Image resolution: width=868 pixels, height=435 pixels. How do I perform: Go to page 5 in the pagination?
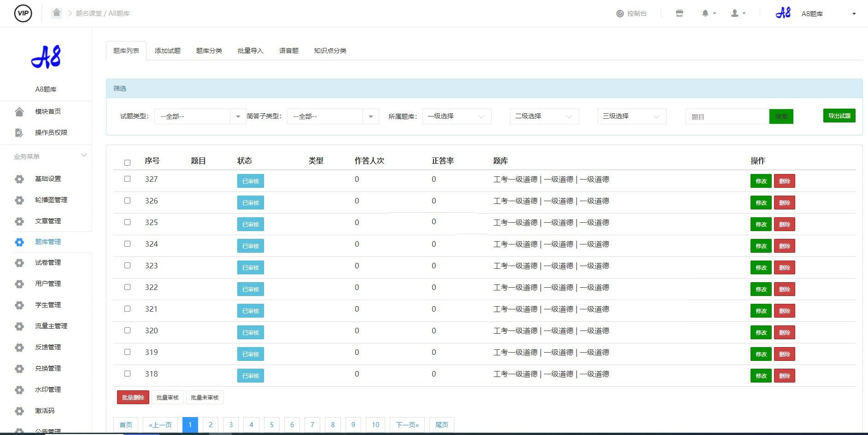pos(272,424)
